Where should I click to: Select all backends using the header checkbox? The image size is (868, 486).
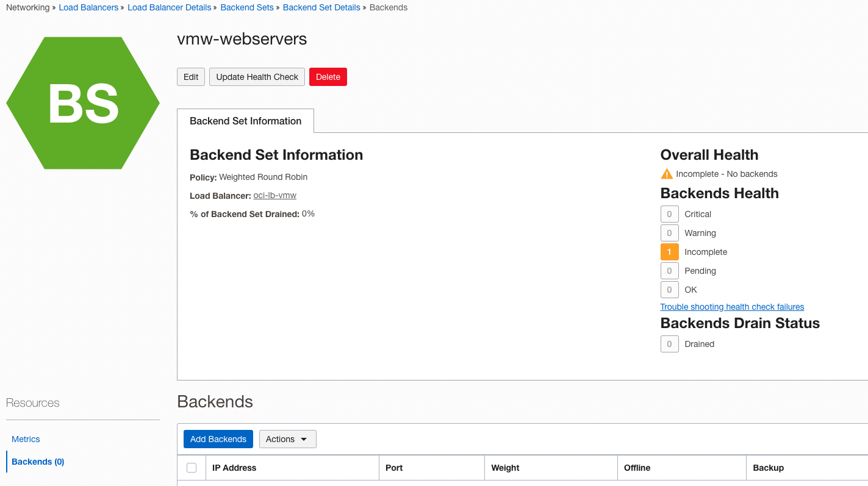[x=192, y=467]
